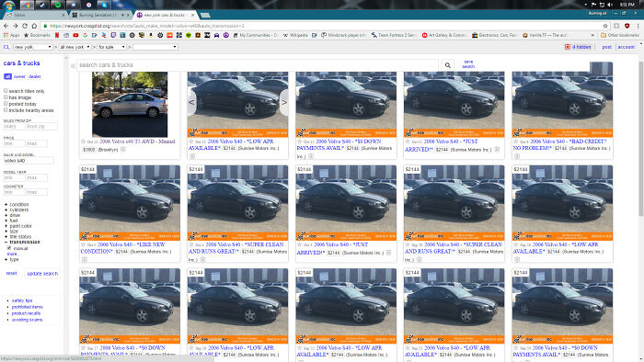
Task: Open the Google bookmark icon
Action: coord(85,35)
